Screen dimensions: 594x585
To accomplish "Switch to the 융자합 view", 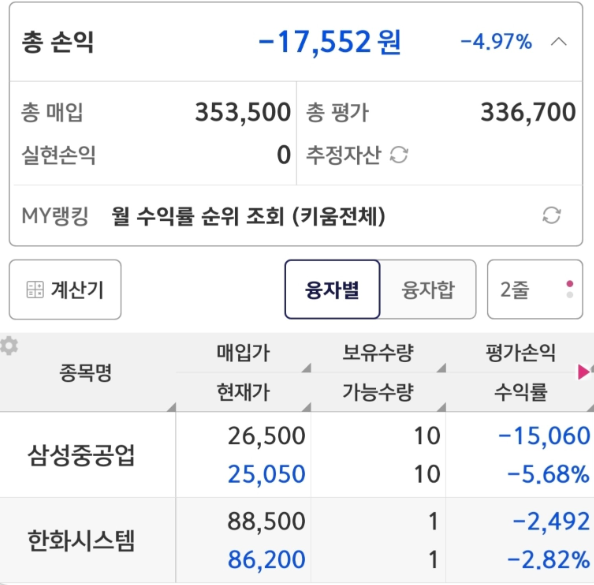I will (428, 289).
